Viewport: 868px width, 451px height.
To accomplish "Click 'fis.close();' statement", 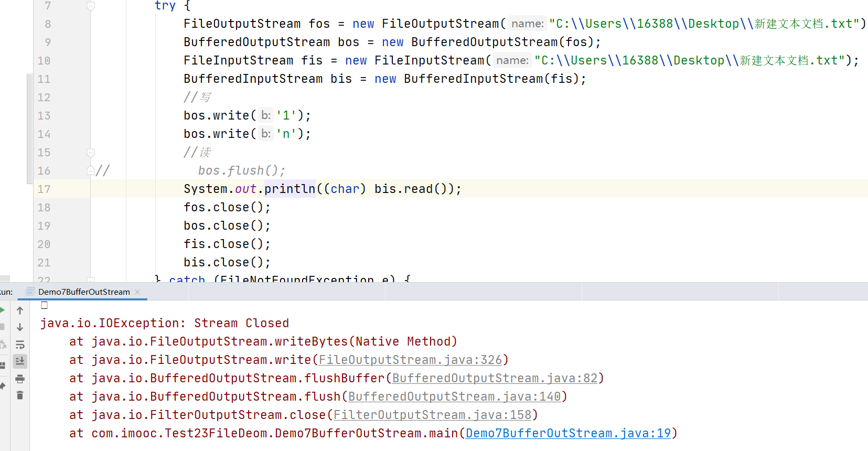I will click(227, 244).
